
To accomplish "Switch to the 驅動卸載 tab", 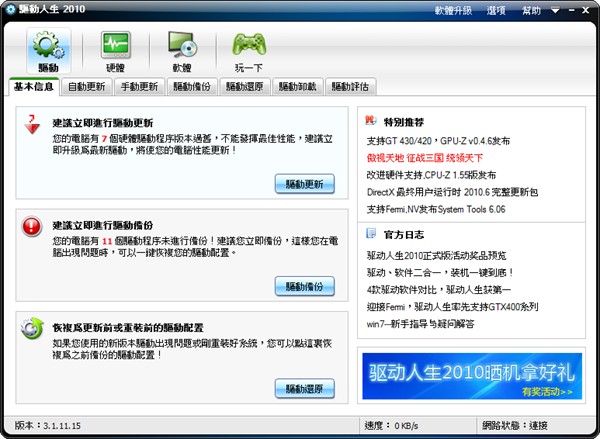I will tap(298, 87).
